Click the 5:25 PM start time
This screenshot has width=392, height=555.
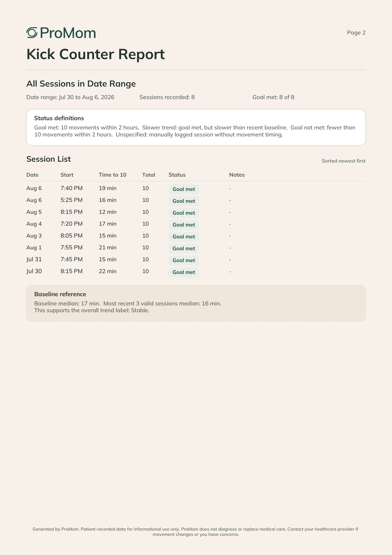[x=72, y=200]
